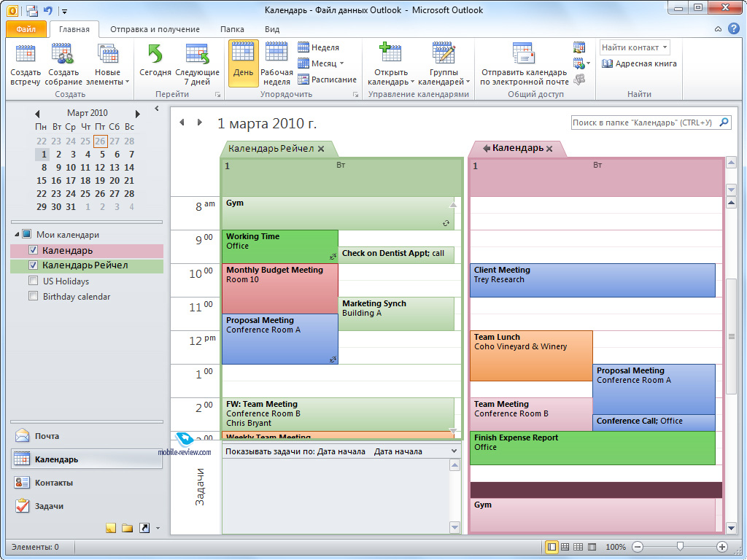Click Send/Receive icon in quick access toolbar

32,10
